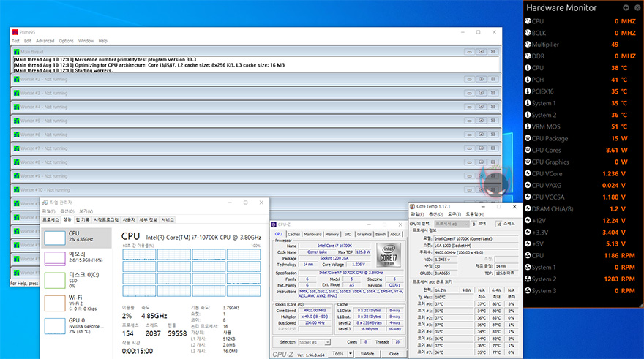This screenshot has height=359, width=644.
Task: Click the Prime95 Main thread window icon
Action: click(16, 52)
